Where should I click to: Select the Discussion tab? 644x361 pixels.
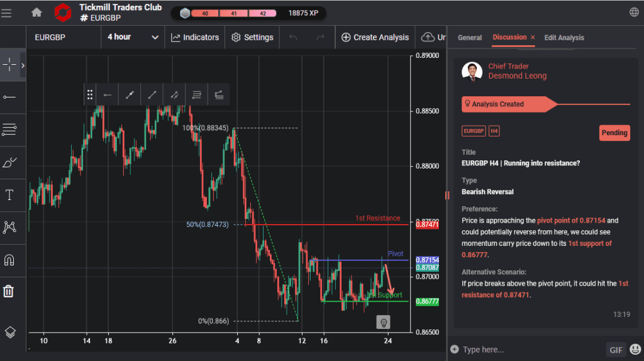509,37
